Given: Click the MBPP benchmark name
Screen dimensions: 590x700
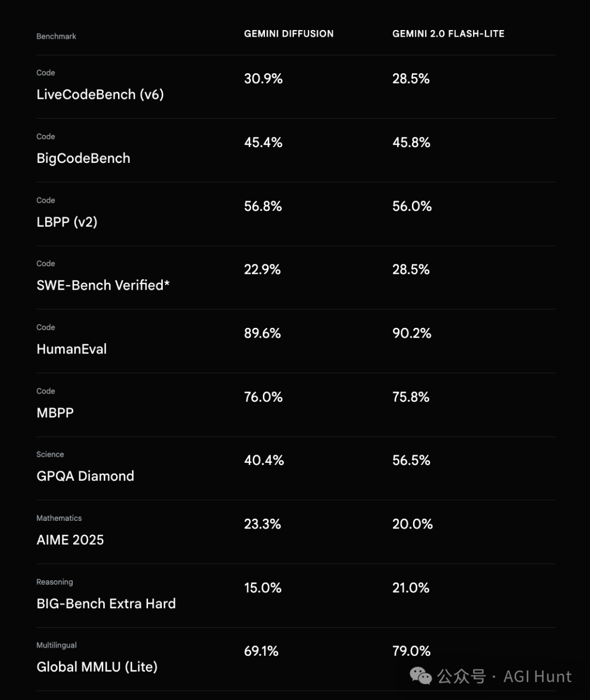Looking at the screenshot, I should (55, 413).
